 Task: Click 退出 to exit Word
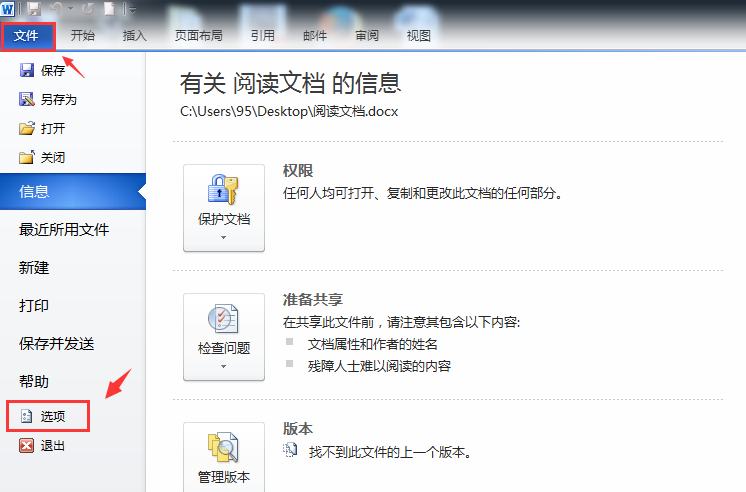(42, 446)
